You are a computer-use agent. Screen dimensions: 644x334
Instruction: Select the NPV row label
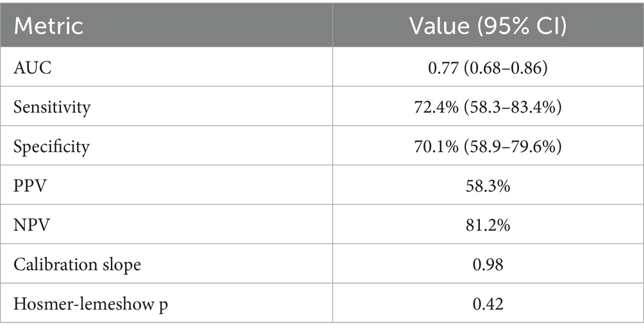pyautogui.click(x=28, y=224)
